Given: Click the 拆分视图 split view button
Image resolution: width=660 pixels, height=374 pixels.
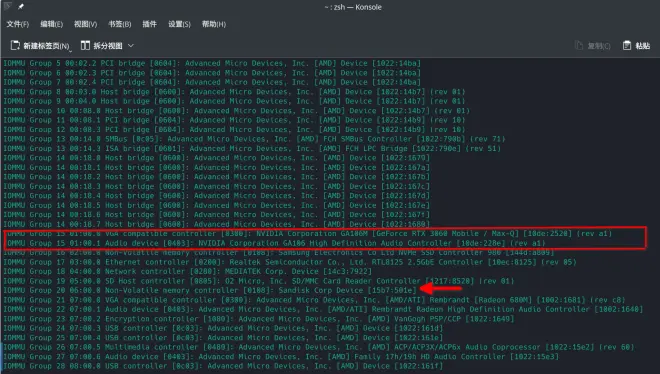Looking at the screenshot, I should tap(102, 45).
